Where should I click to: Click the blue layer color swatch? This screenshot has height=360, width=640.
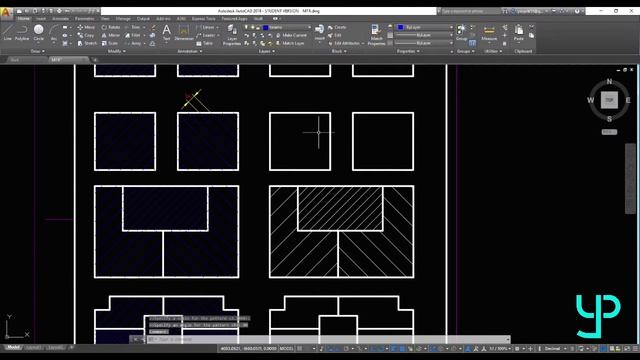tap(266, 27)
